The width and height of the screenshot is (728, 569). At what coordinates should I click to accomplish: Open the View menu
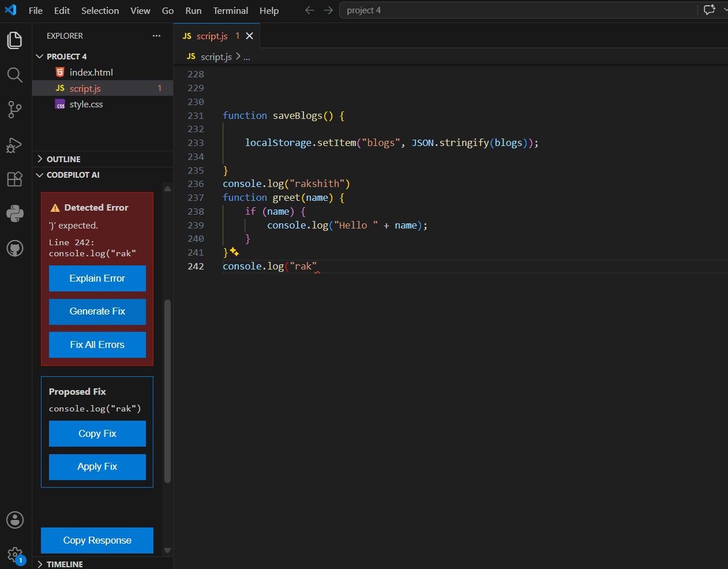pyautogui.click(x=140, y=10)
